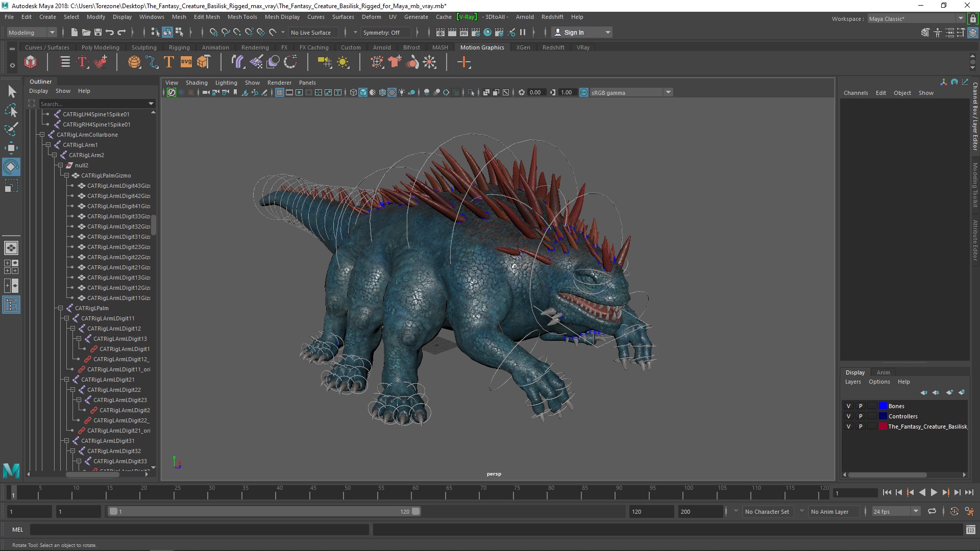
Task: Choose the Lasso select tool
Action: [11, 110]
